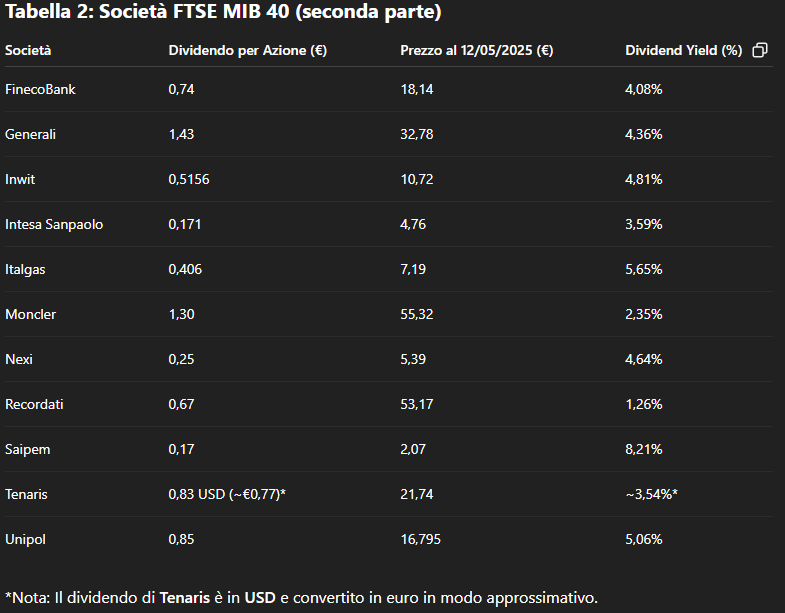Click the Prezzo al 12/05/2025 header
The image size is (785, 613).
tap(476, 51)
